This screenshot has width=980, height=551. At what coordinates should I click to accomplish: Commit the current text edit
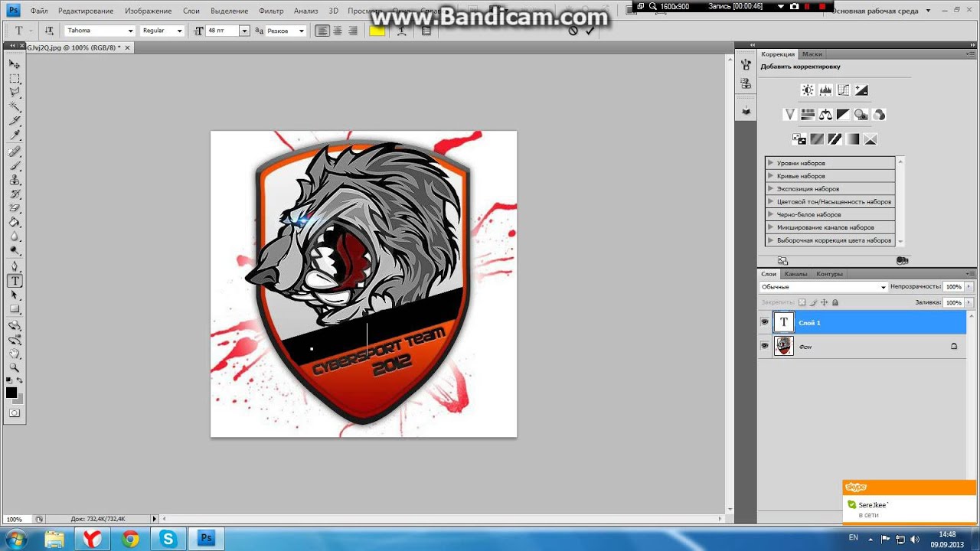[590, 31]
